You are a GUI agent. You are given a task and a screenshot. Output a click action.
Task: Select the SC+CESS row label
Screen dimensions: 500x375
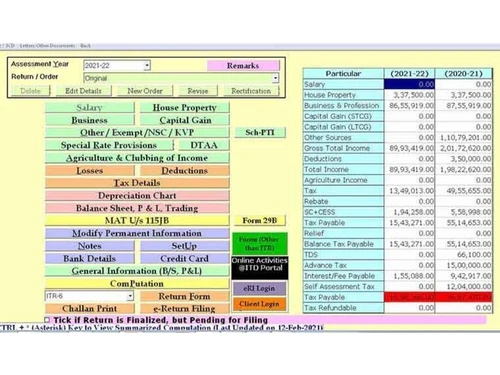point(343,212)
